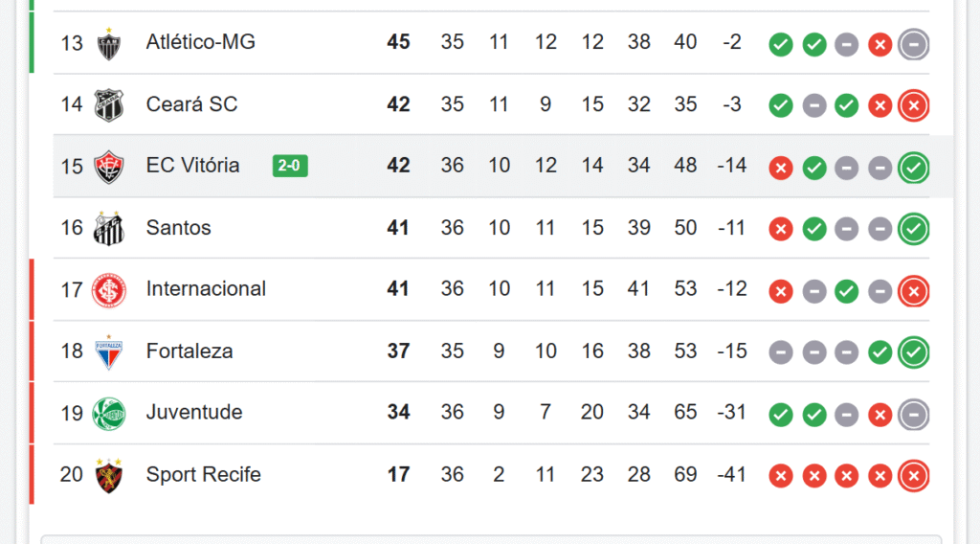Click the Atlético-MG club crest

click(109, 44)
